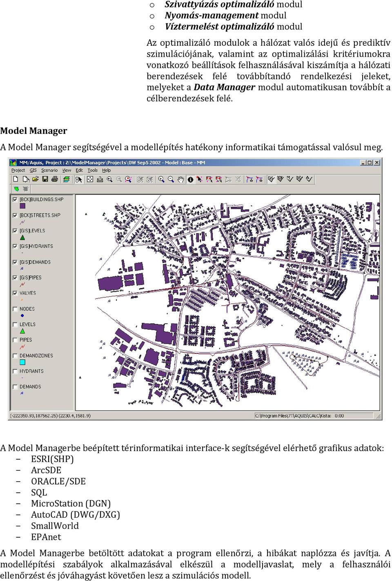Image resolution: width=392 pixels, height=581 pixels.
Task: Zoom to full extent with four-arrows icon
Action: (90, 179)
